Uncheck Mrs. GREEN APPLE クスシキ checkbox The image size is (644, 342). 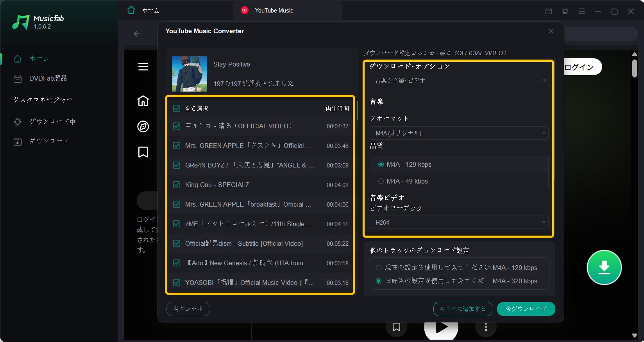click(x=177, y=146)
